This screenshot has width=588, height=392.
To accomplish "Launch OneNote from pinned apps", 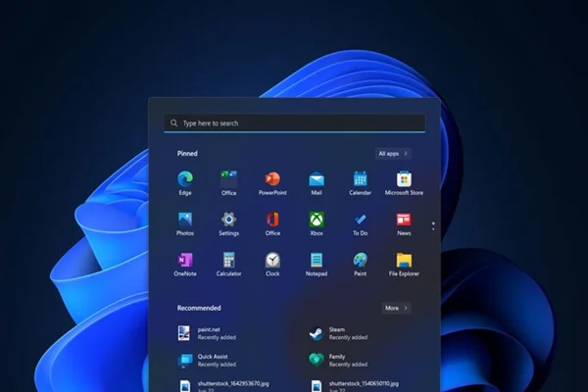I will click(x=185, y=260).
